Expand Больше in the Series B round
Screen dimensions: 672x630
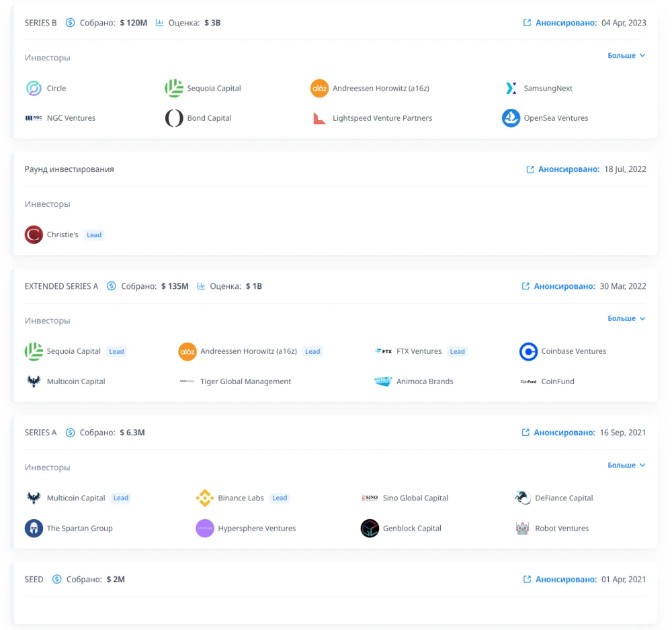point(626,56)
